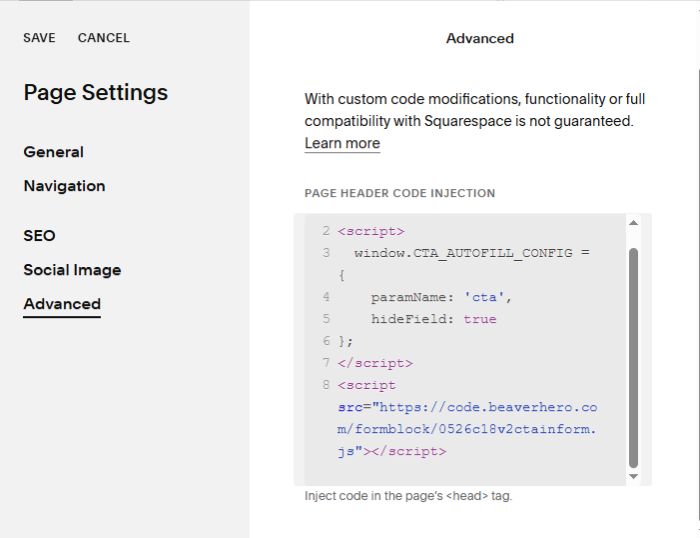Click the Advanced panel title
The image size is (700, 538).
480,38
